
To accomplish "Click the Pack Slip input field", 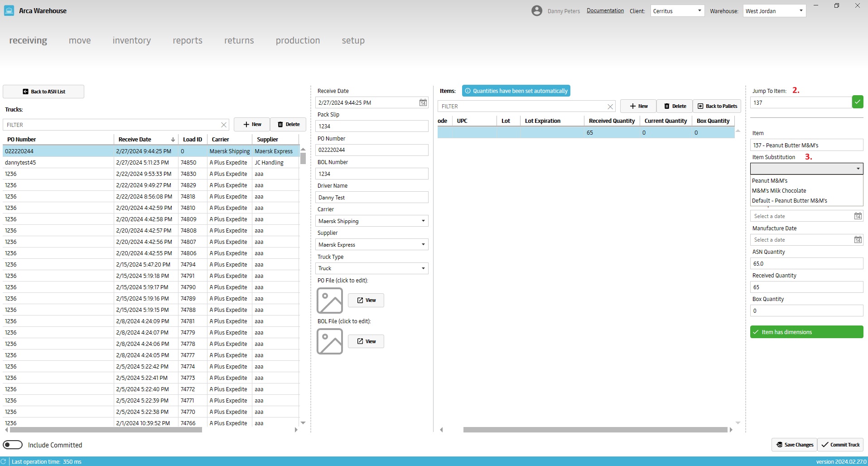I will point(371,126).
